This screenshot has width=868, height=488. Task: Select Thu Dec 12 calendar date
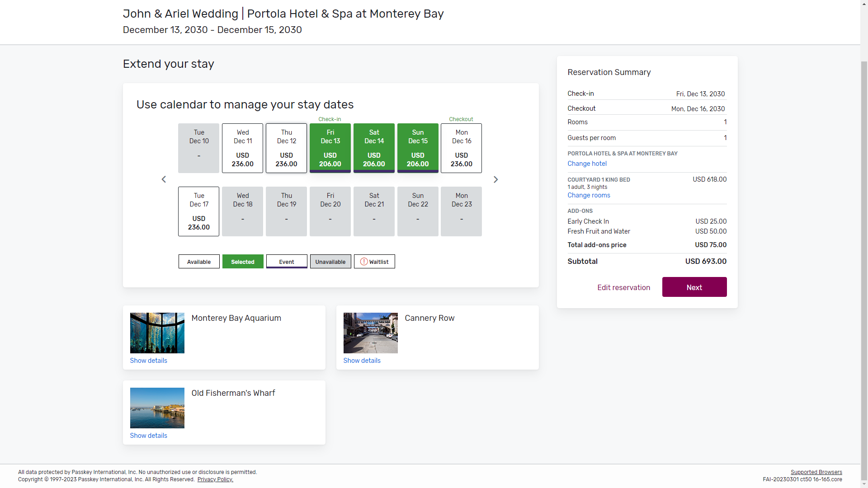pyautogui.click(x=286, y=148)
